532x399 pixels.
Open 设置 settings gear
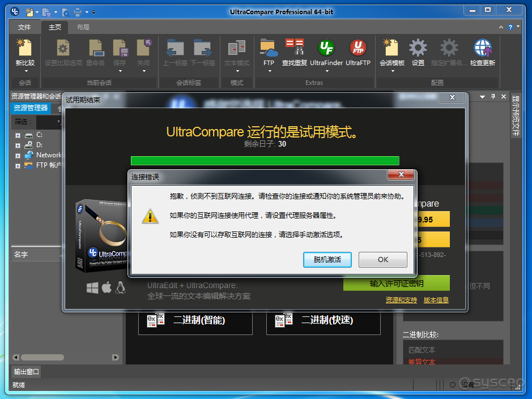pos(418,48)
